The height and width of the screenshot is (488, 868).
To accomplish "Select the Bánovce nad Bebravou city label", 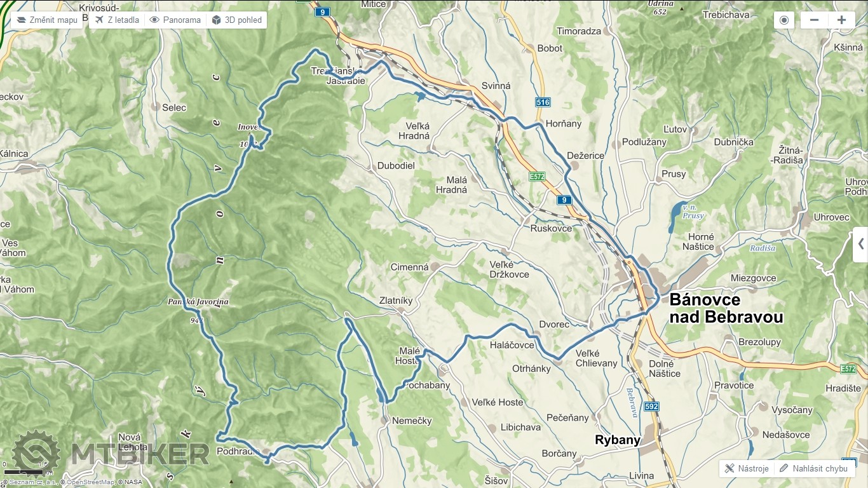I will (726, 308).
